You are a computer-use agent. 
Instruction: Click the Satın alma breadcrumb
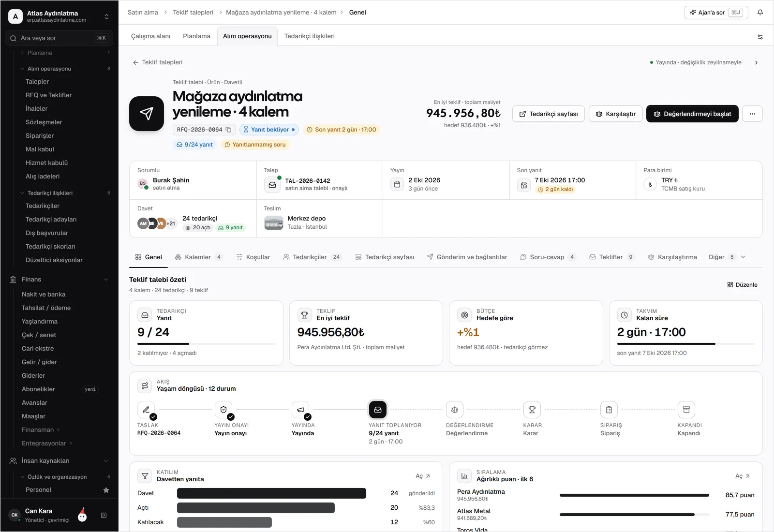coord(143,13)
